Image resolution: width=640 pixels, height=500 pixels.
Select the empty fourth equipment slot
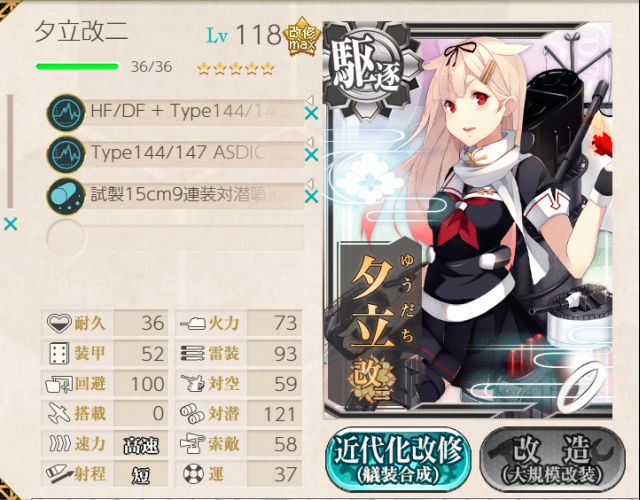(x=176, y=238)
